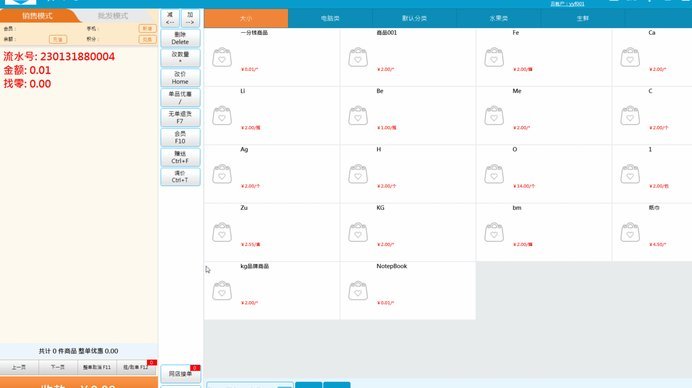This screenshot has height=388, width=692.
Task: Go to next page with 下一页
Action: (58, 367)
